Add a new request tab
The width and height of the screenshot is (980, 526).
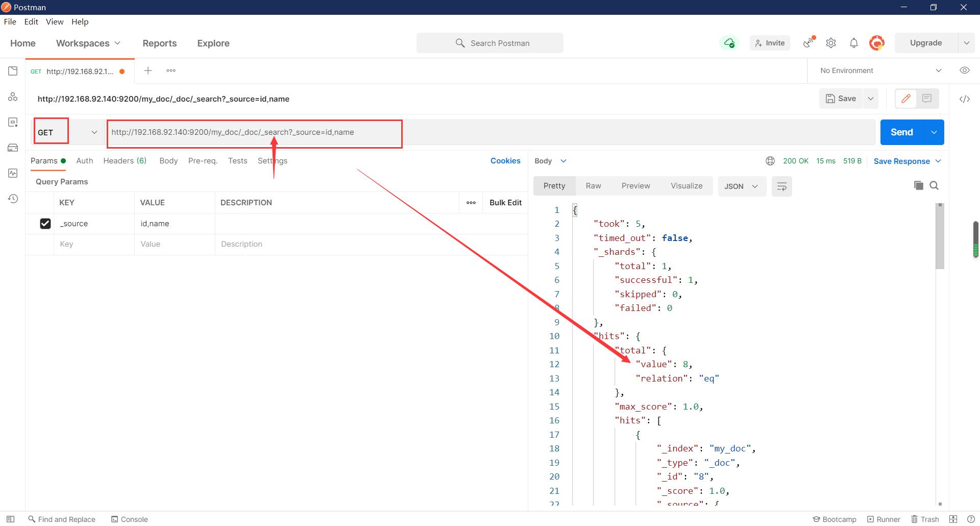[x=148, y=70]
